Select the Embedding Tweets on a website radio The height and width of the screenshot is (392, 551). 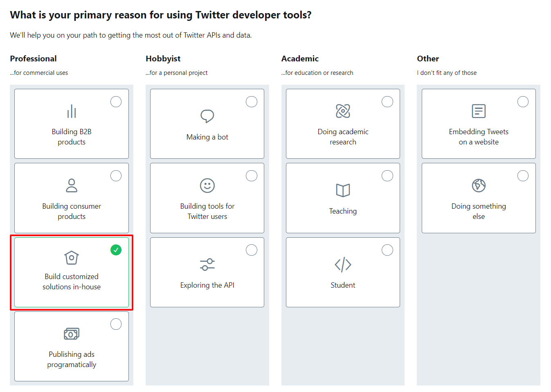(x=523, y=101)
